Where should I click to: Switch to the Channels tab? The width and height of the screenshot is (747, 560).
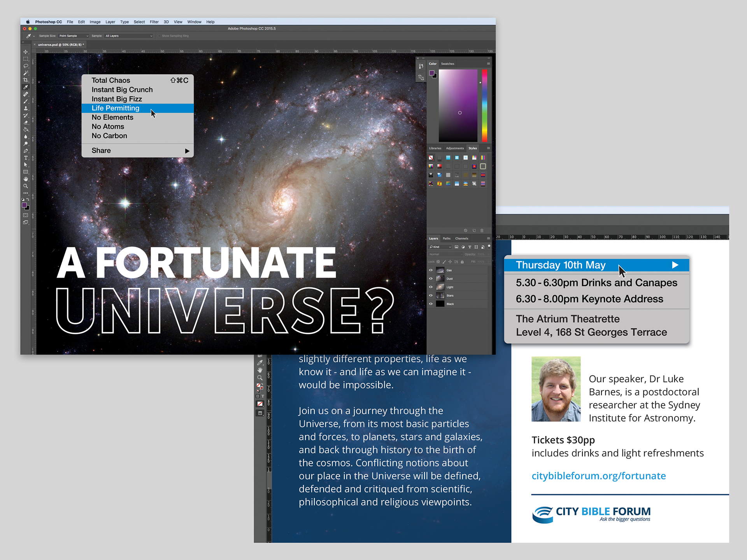(462, 238)
